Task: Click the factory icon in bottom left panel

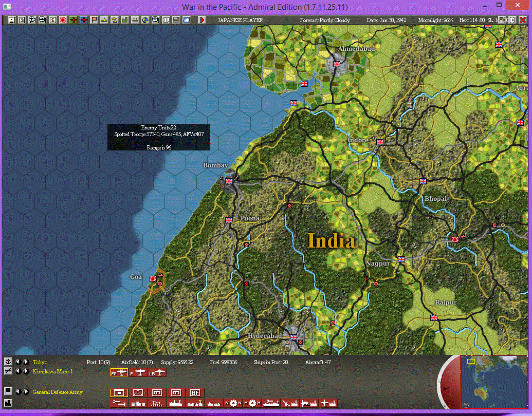Action: click(8, 403)
